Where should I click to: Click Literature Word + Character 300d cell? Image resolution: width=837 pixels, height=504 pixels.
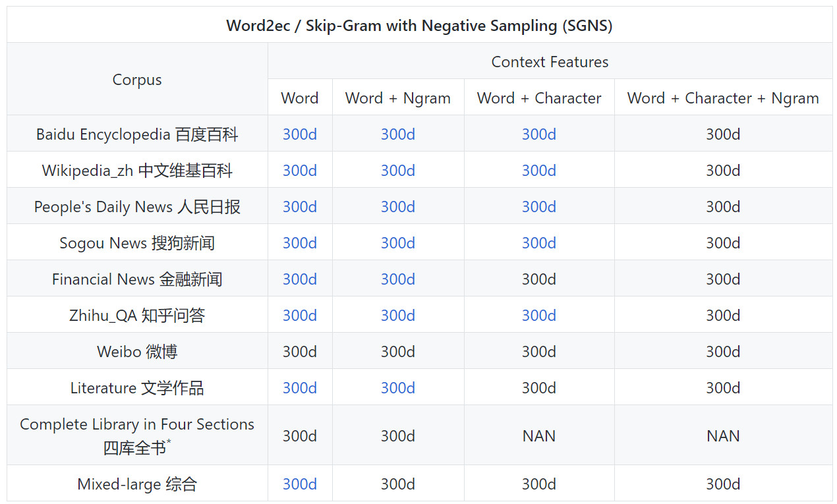pyautogui.click(x=539, y=388)
